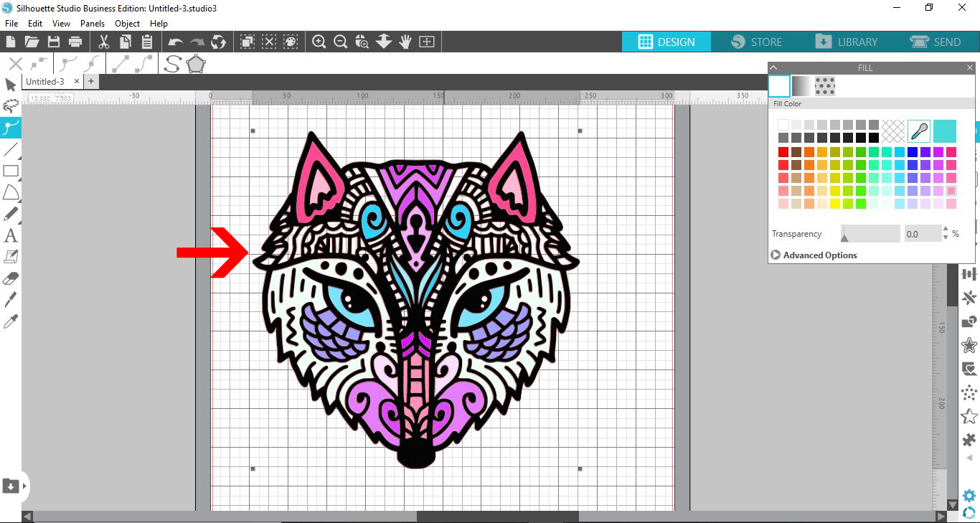980x523 pixels.
Task: Activate the Pan hand tool
Action: (x=405, y=42)
